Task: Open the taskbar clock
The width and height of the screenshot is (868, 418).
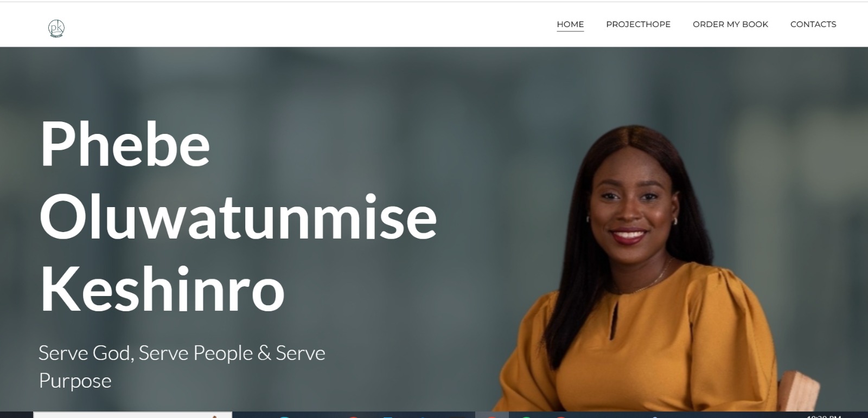Action: 824,416
